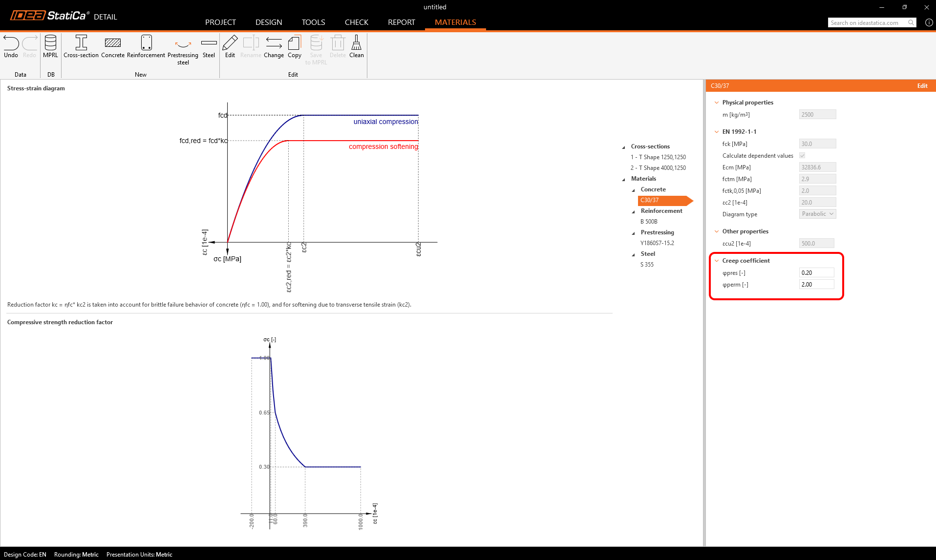Click the Edit link in C30/37 header
Screen dimensions: 936x560
click(922, 86)
